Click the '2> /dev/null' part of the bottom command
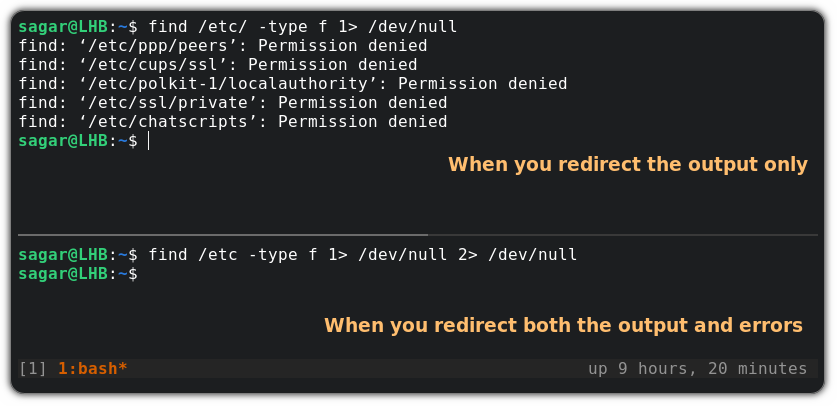 point(517,254)
